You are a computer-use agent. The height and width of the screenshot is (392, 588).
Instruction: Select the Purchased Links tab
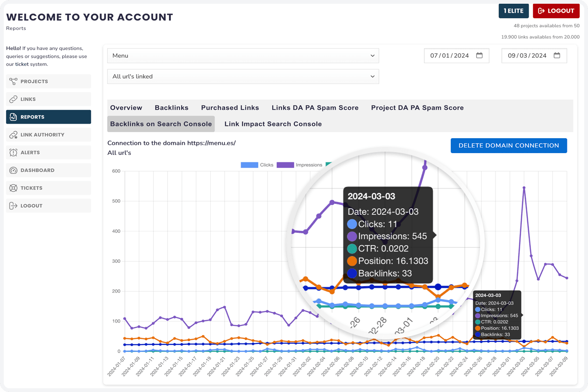230,108
